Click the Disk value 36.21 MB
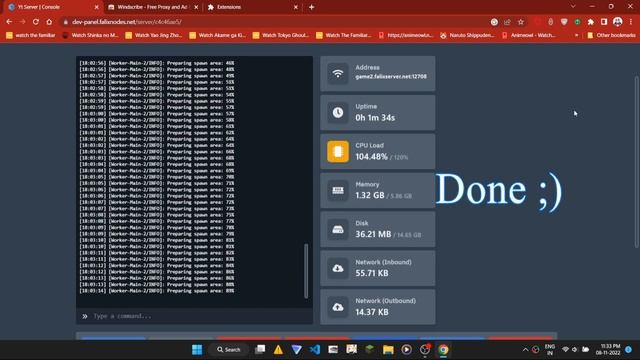 pyautogui.click(x=373, y=234)
